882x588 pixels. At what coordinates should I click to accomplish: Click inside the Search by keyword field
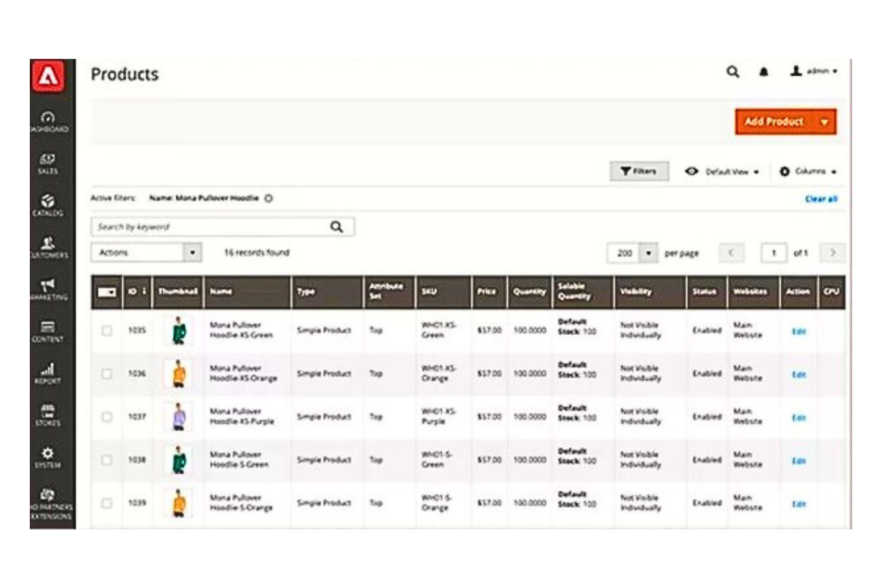tap(209, 226)
